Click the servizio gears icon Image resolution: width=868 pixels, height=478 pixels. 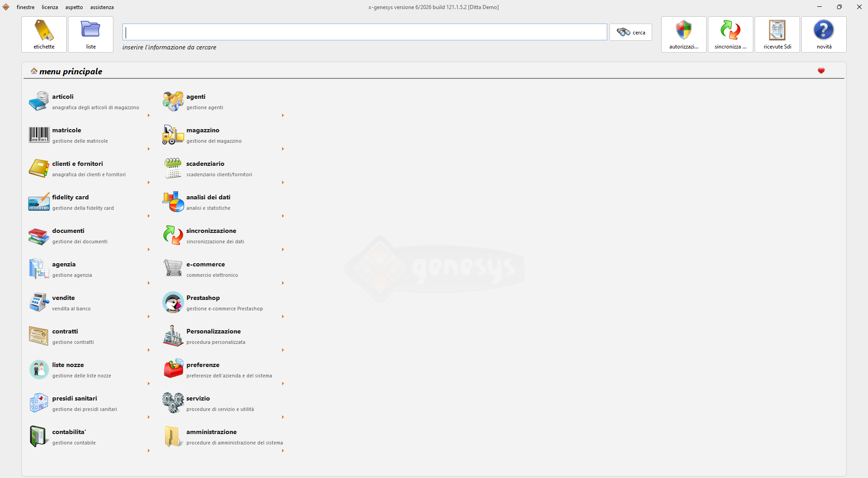(173, 403)
